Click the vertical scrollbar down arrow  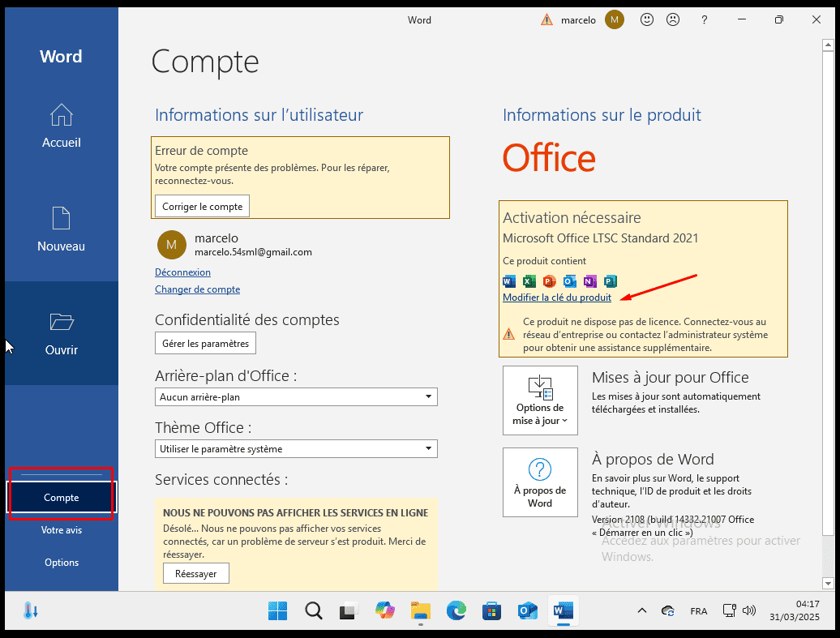tap(828, 583)
